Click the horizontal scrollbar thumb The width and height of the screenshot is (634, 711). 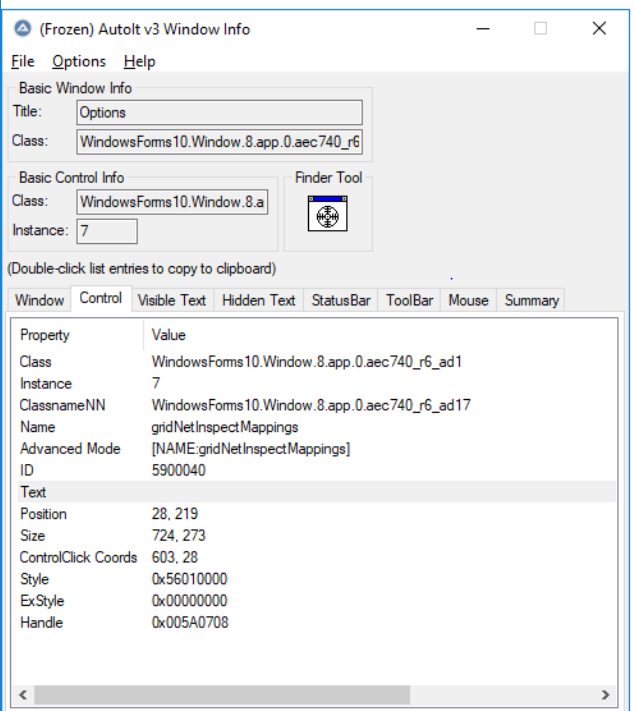(x=222, y=695)
